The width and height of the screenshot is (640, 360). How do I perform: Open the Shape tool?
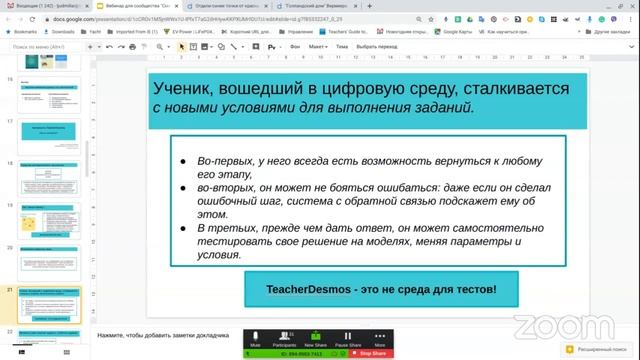[x=221, y=47]
